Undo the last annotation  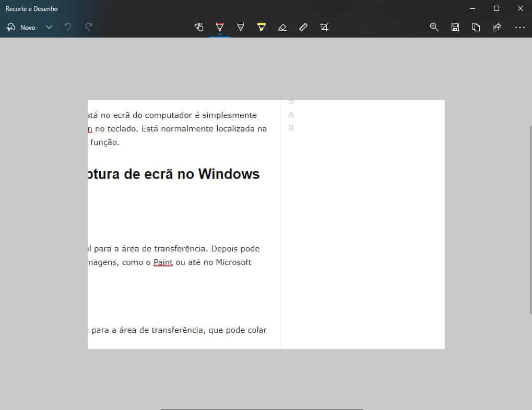(68, 27)
